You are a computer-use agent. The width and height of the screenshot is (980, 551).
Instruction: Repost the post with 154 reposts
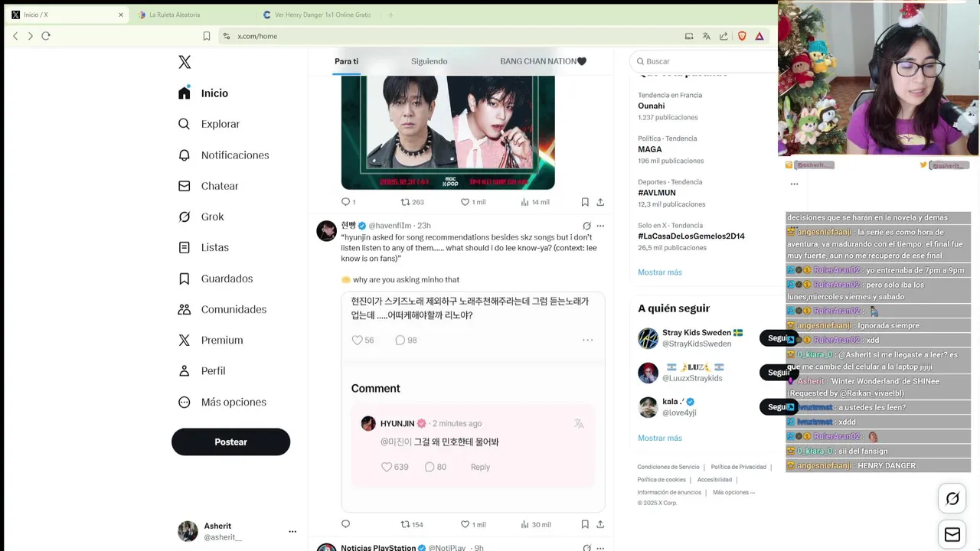(x=413, y=524)
